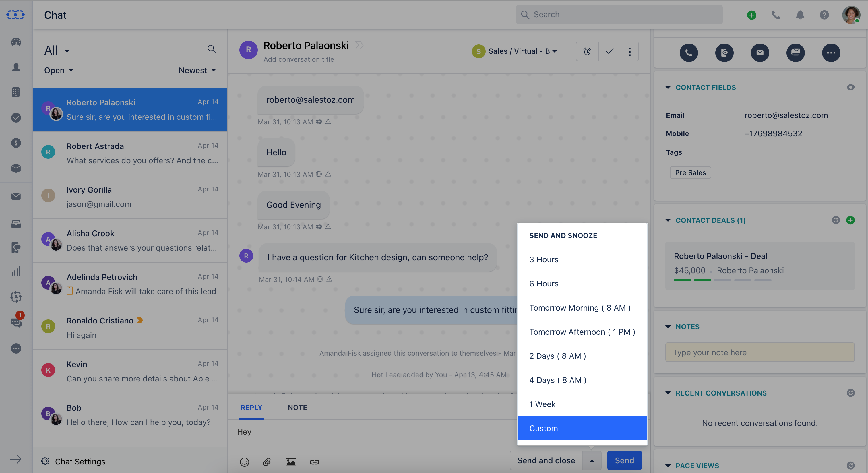Click Add conversation title

pyautogui.click(x=299, y=59)
